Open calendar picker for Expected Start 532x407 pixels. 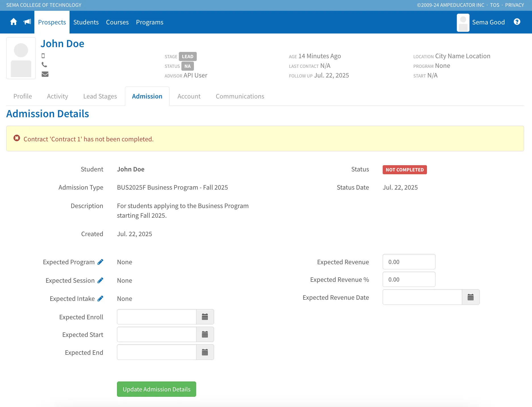(205, 334)
